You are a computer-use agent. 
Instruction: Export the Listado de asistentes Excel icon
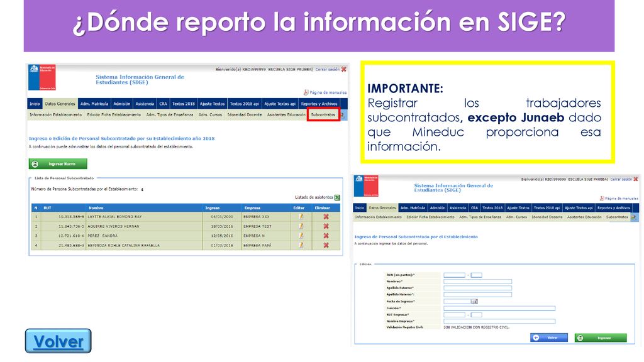point(337,197)
